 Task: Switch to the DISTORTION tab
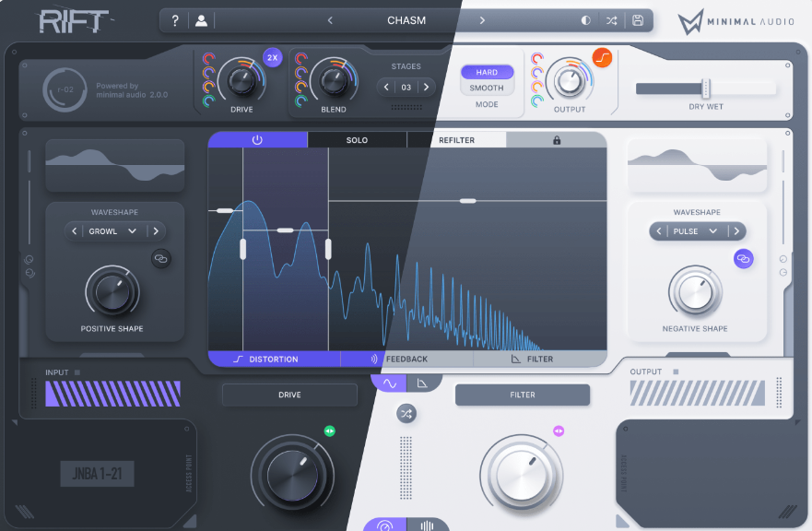click(274, 360)
